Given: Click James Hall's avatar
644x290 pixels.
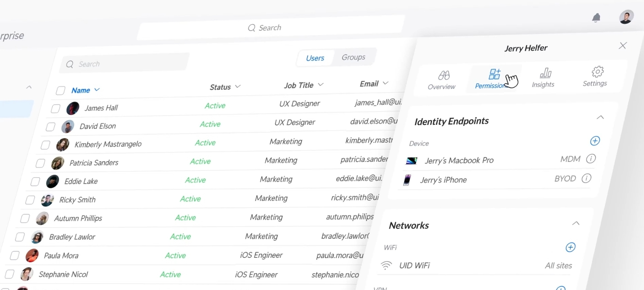Looking at the screenshot, I should (x=73, y=108).
